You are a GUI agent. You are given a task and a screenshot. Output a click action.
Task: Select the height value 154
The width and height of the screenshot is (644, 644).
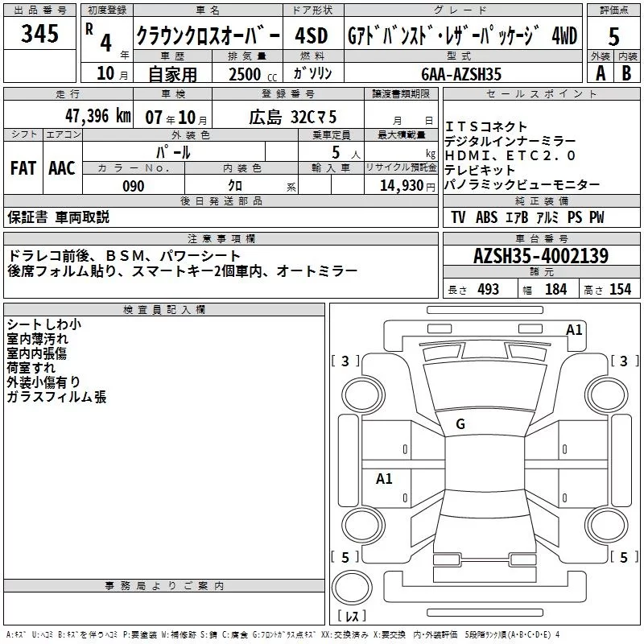(620, 289)
